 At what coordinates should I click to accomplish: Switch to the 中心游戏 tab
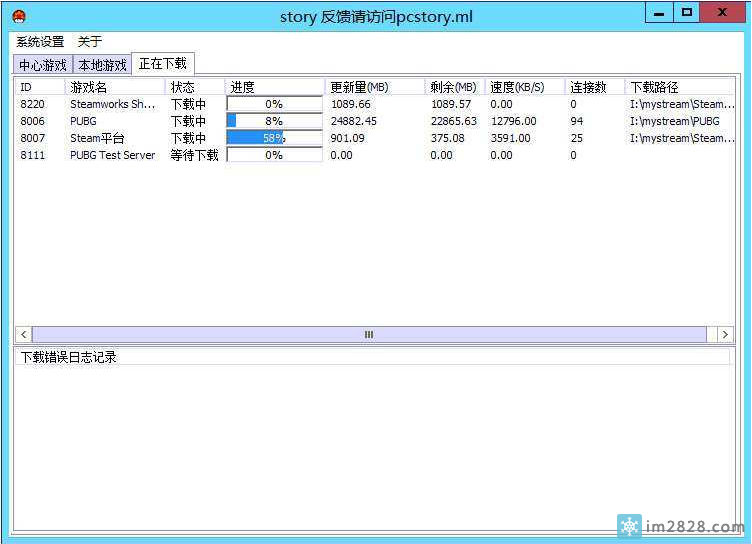point(43,65)
